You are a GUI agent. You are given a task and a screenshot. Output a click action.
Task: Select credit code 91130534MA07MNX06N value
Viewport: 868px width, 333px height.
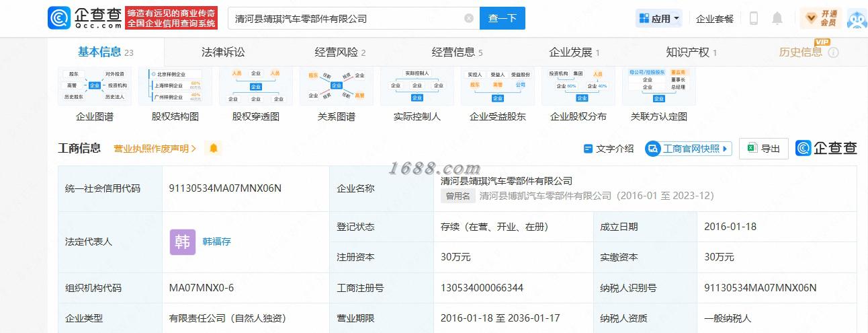point(225,188)
